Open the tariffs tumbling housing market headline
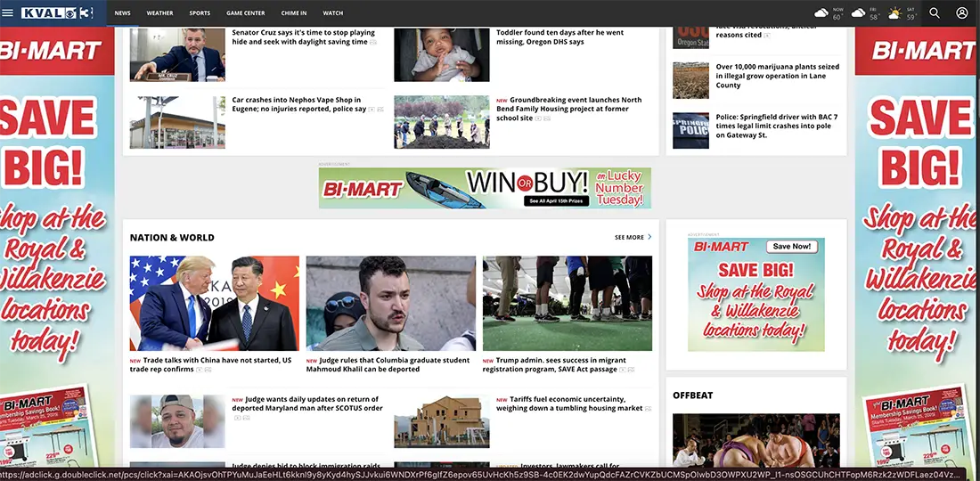 pyautogui.click(x=570, y=404)
